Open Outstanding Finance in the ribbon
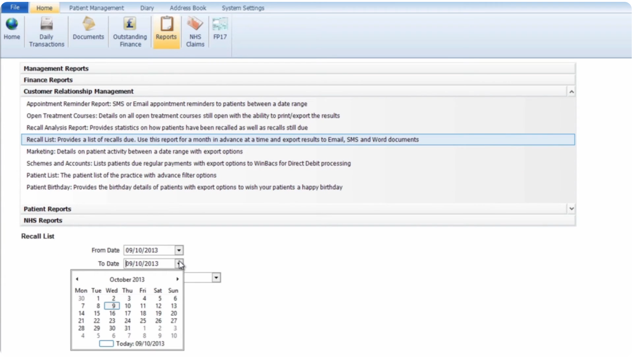Screen dimensions: 635x364 click(130, 32)
